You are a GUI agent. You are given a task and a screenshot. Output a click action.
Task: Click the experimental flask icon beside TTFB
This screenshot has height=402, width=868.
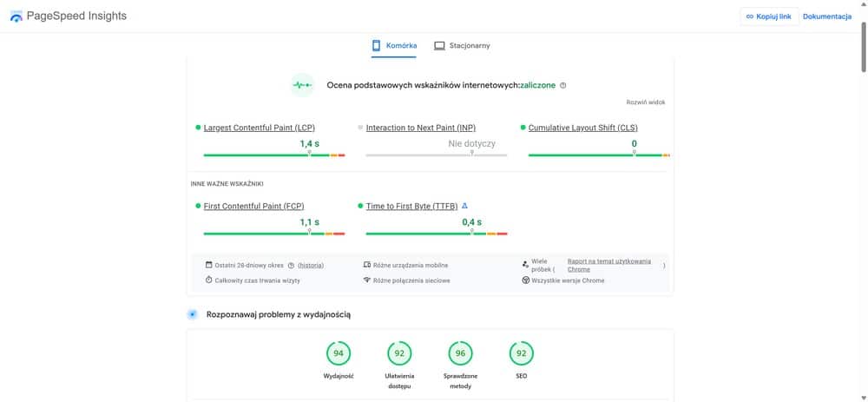pyautogui.click(x=464, y=206)
